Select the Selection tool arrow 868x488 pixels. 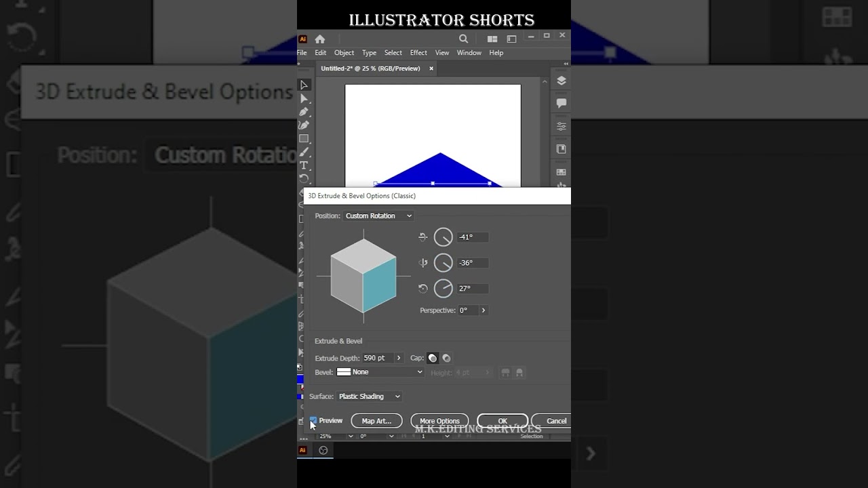(x=304, y=85)
